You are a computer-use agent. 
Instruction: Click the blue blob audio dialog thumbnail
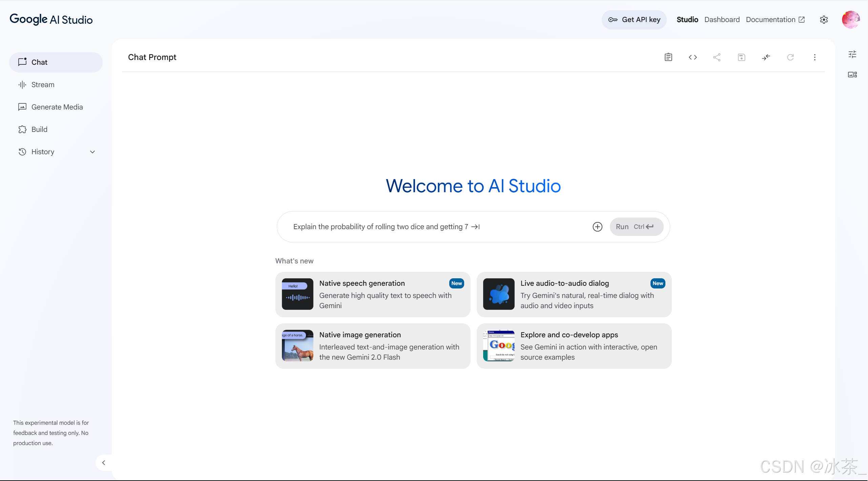tap(499, 294)
